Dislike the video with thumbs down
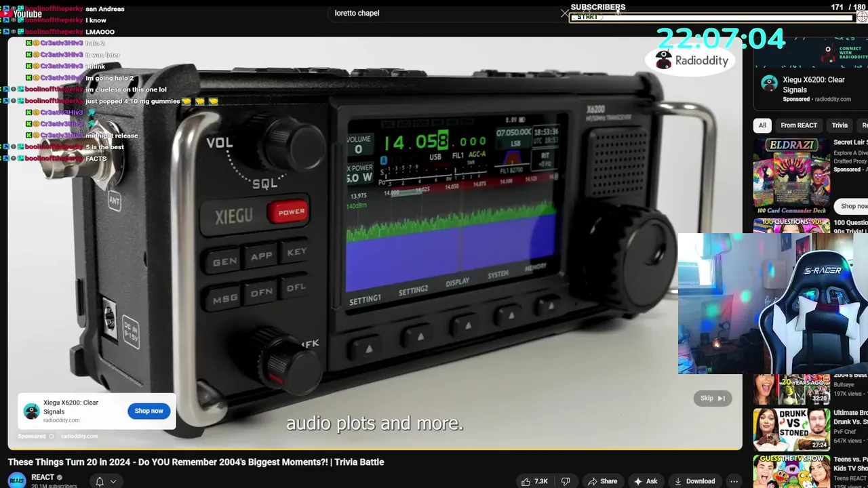868x488 pixels. [566, 481]
